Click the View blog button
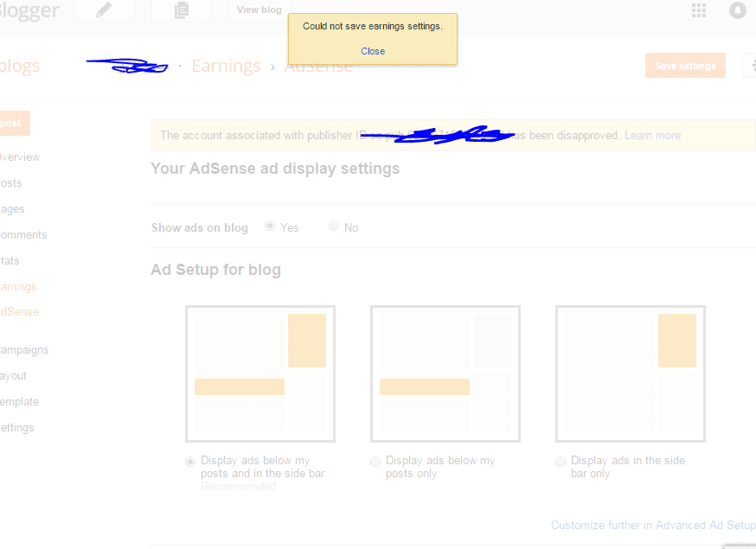Screen dimensions: 756x549 click(259, 10)
